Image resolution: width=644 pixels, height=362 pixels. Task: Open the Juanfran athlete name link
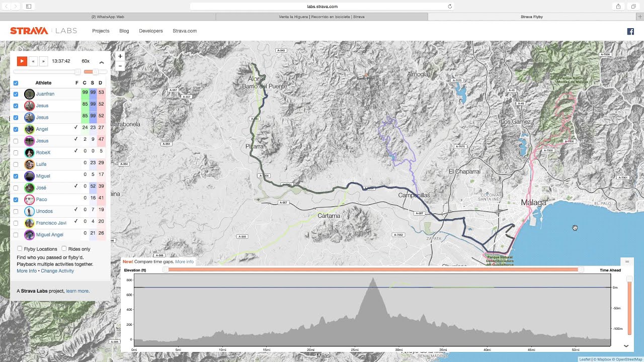pyautogui.click(x=45, y=94)
